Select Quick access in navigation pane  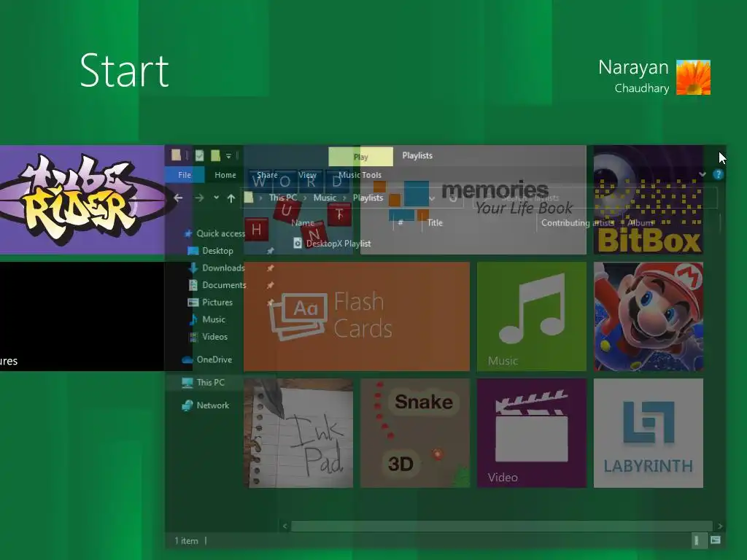(220, 233)
